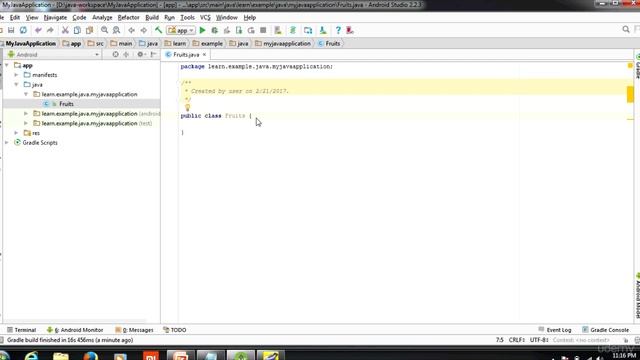Select the Fruits class breadcrumb
Viewport: 640px width, 360px height.
pyautogui.click(x=329, y=43)
